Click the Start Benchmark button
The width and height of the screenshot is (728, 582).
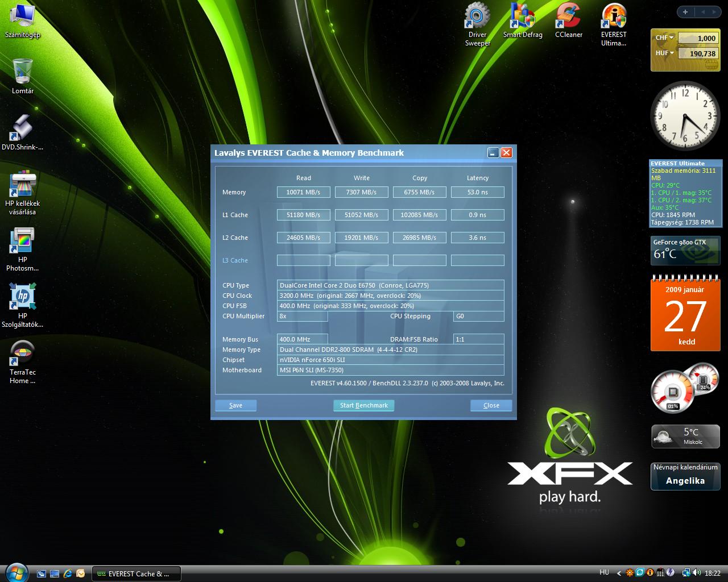click(x=363, y=405)
